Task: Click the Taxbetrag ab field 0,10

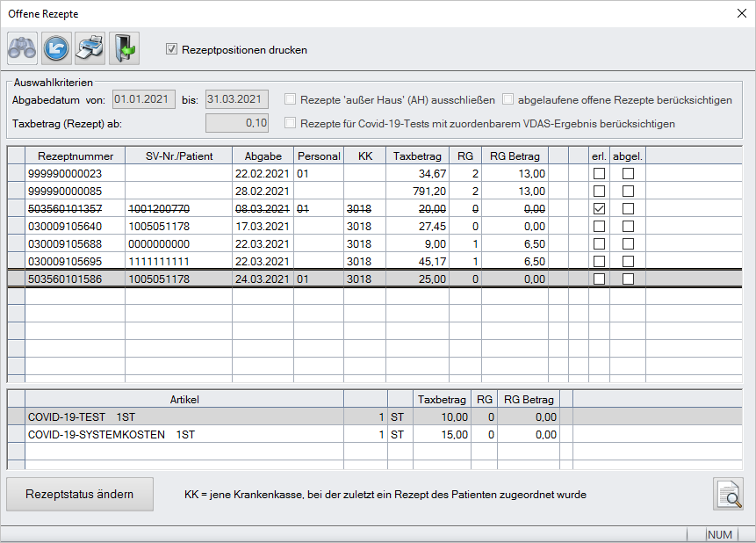Action: click(236, 123)
